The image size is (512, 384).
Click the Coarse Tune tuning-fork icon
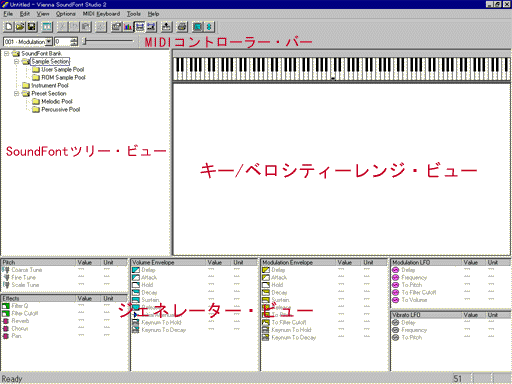click(x=6, y=270)
